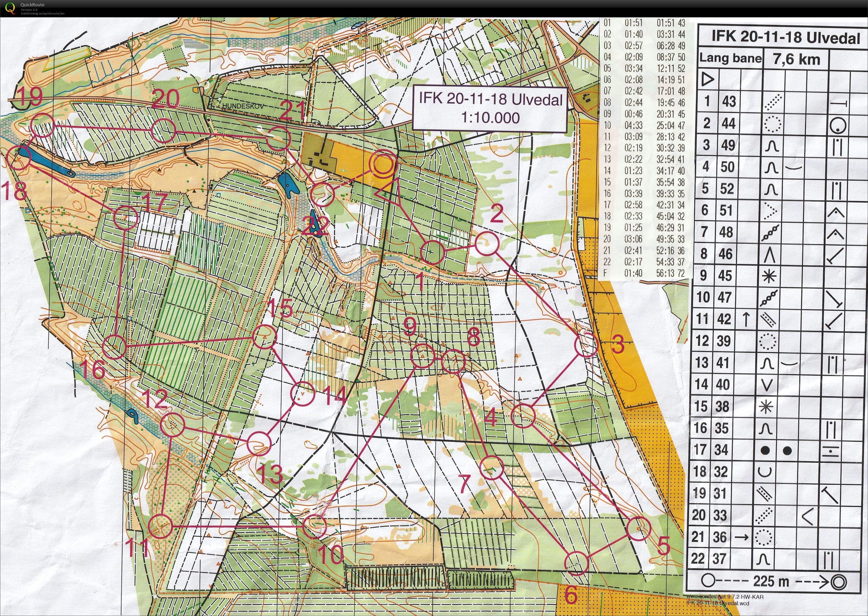The height and width of the screenshot is (616, 868).
Task: Select control circle 4 on the map
Action: click(x=523, y=416)
